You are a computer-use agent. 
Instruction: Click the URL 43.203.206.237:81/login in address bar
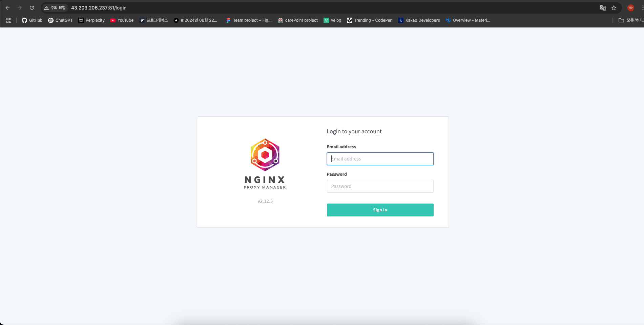point(99,8)
